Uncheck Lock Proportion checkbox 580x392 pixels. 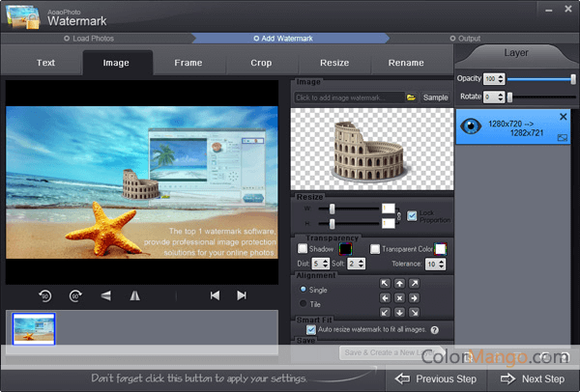click(x=412, y=215)
